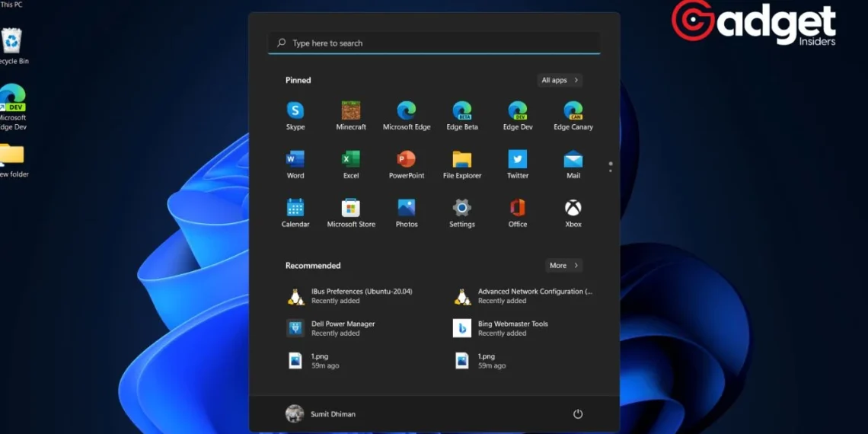Launch Excel from pinned apps
The height and width of the screenshot is (434, 868).
click(351, 160)
